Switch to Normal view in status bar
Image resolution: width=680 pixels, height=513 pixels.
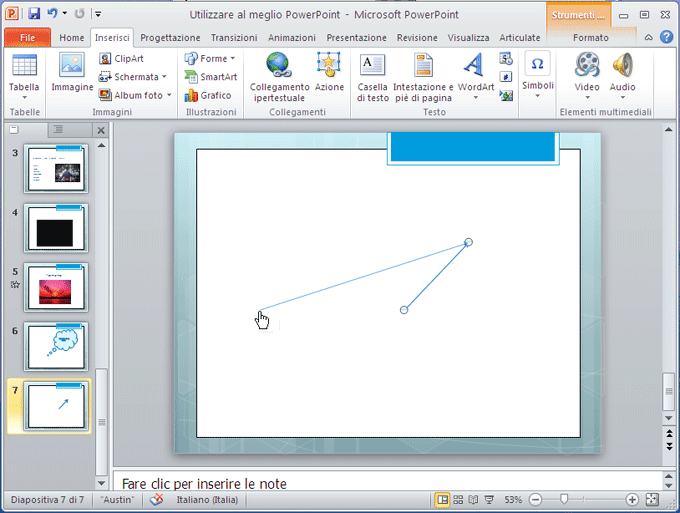point(442,500)
